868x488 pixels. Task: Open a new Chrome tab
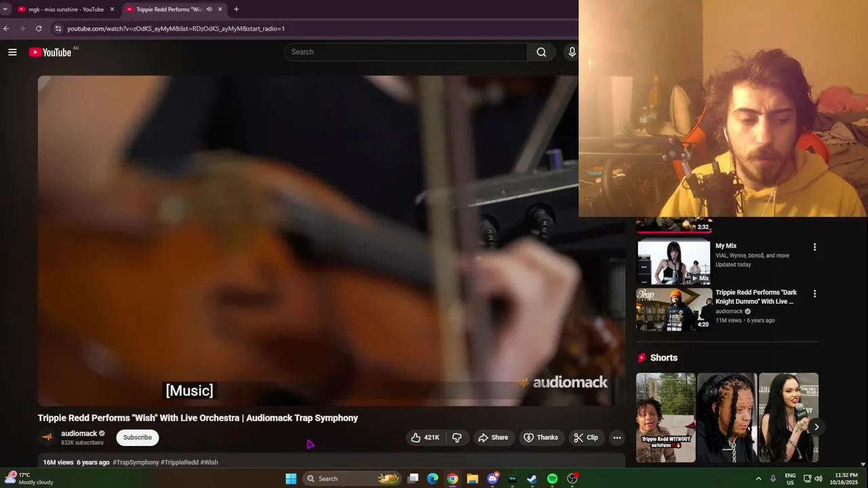236,9
